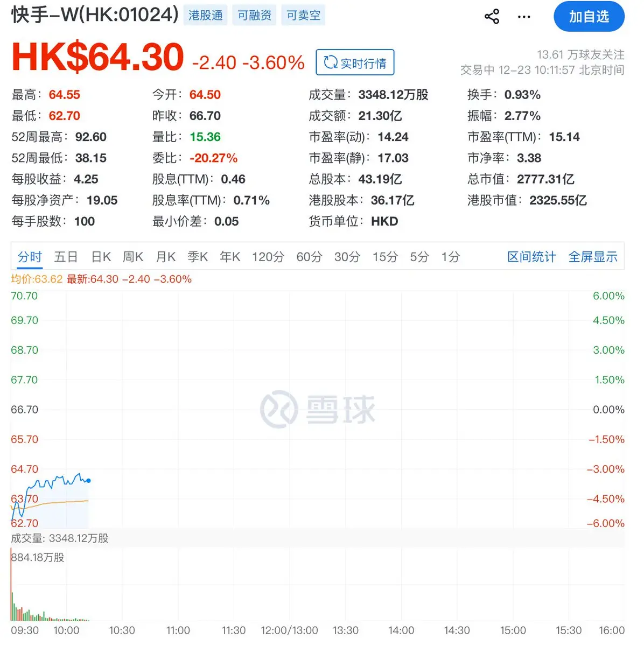Click the 每股净资产 value 19.05

tap(102, 200)
